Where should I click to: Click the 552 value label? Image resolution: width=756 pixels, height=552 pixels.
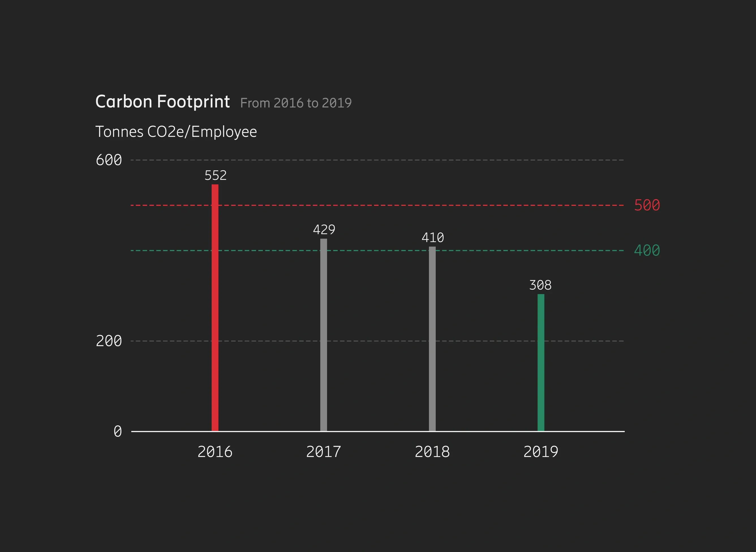[216, 175]
